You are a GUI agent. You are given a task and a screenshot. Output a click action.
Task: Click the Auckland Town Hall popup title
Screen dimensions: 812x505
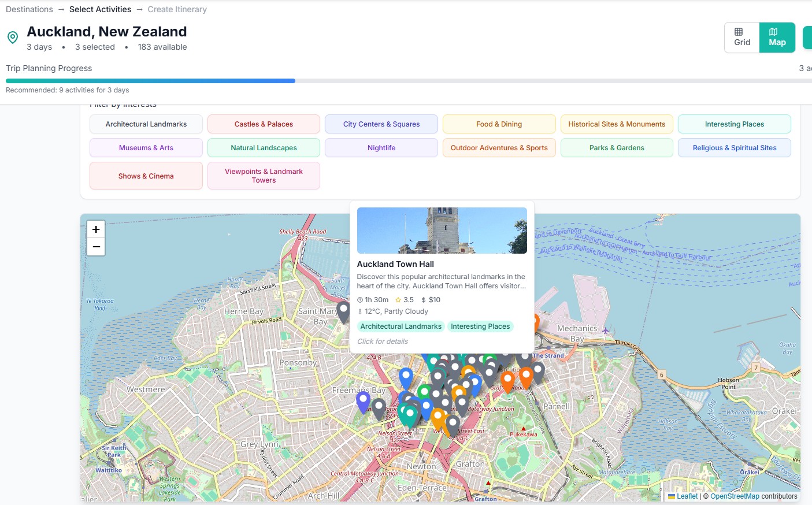(x=395, y=264)
